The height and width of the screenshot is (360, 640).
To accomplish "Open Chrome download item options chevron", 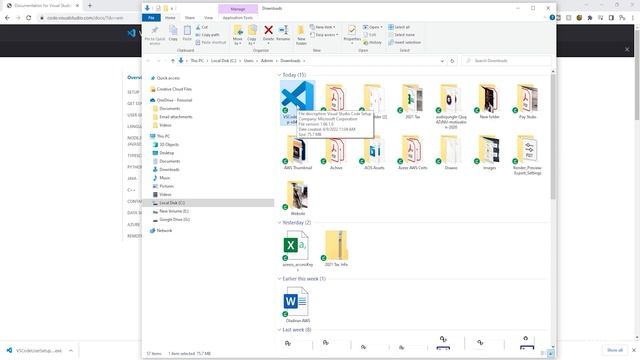I will pos(71,351).
